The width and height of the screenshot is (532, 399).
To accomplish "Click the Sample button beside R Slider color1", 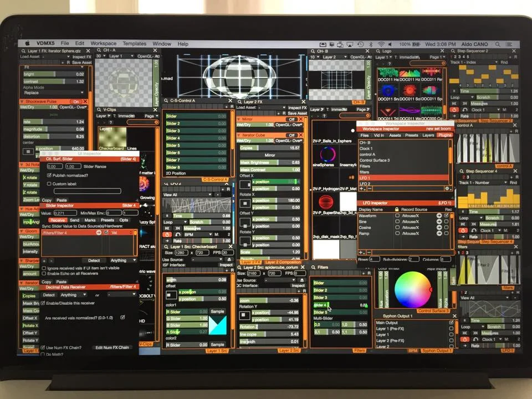I will [217, 311].
